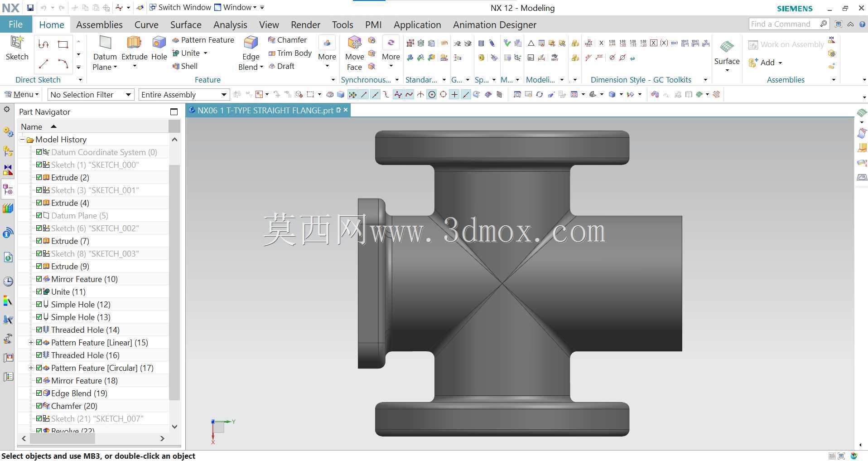Click the Synchronous Modeling More button
Screen dimensions: 868x461
click(x=391, y=53)
